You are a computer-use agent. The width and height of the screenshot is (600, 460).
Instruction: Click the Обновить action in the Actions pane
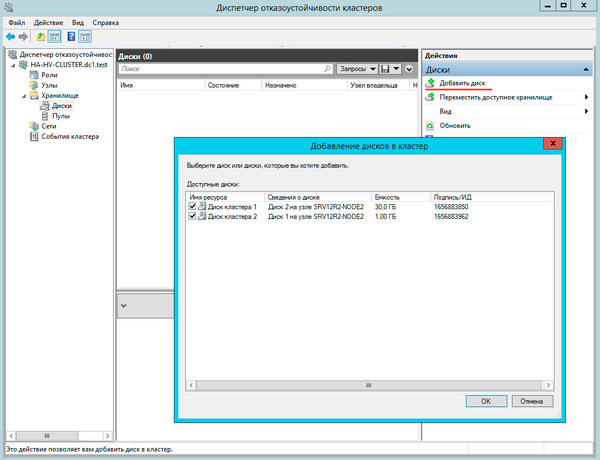point(455,126)
